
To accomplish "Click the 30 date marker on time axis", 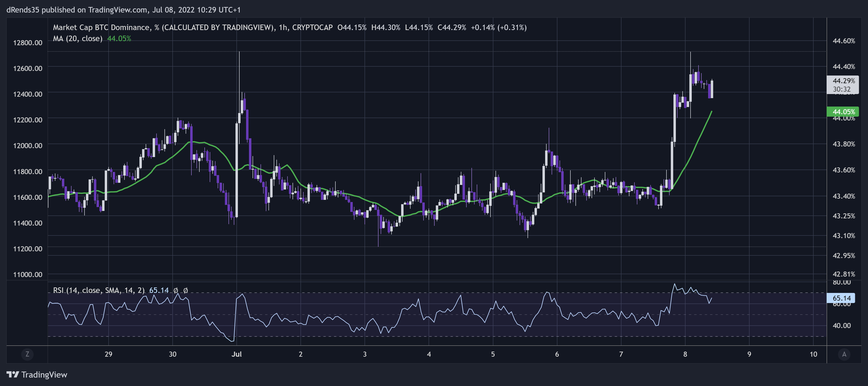I will [x=173, y=354].
